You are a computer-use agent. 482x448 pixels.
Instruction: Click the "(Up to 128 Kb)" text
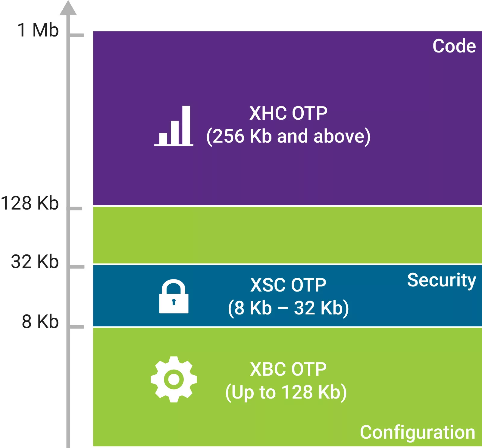tap(286, 392)
